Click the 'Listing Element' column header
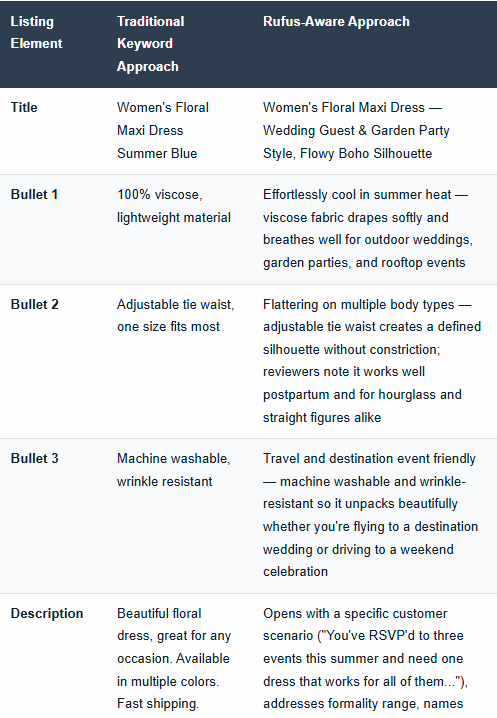The image size is (497, 718). (x=36, y=33)
